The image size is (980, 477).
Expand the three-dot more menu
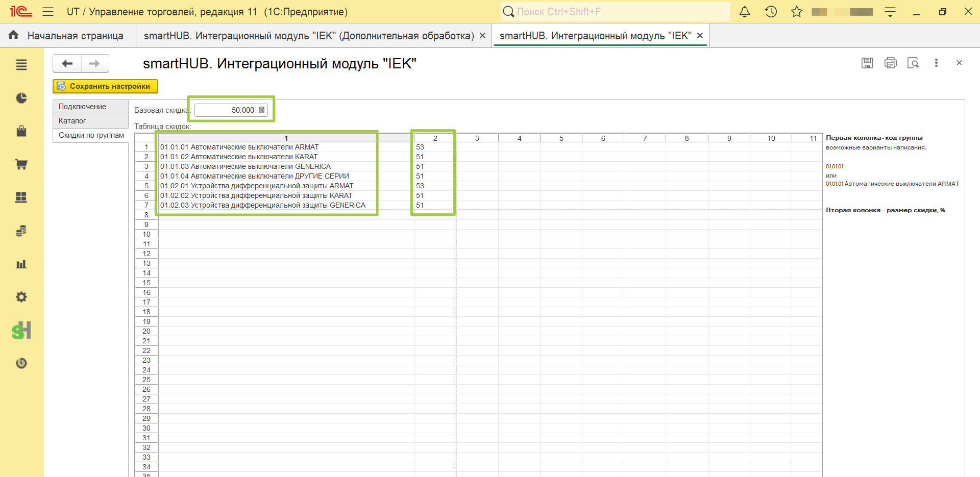point(936,63)
